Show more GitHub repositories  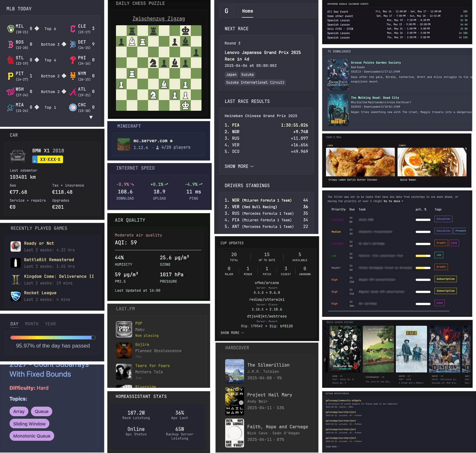coord(332,447)
